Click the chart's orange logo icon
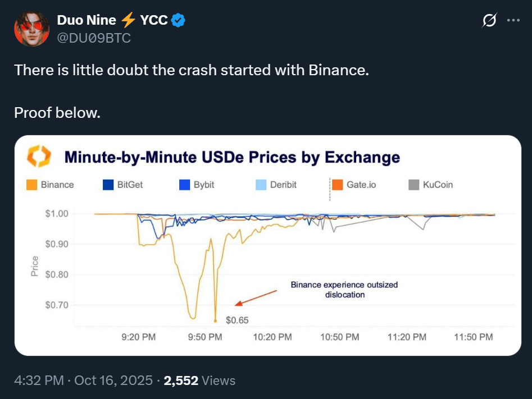Viewport: 532px width, 399px height. click(x=39, y=157)
